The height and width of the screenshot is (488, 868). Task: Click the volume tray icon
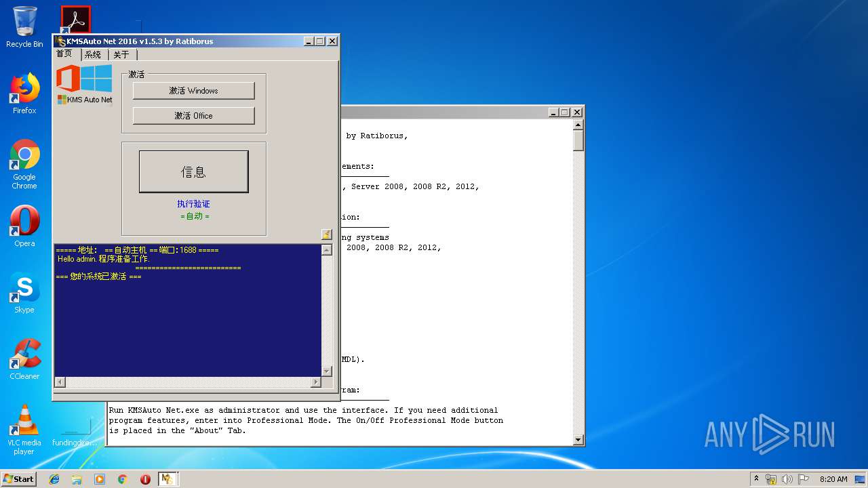(787, 479)
